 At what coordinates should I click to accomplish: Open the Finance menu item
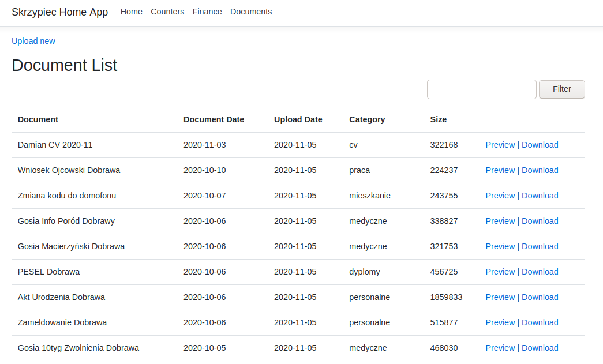pyautogui.click(x=207, y=12)
